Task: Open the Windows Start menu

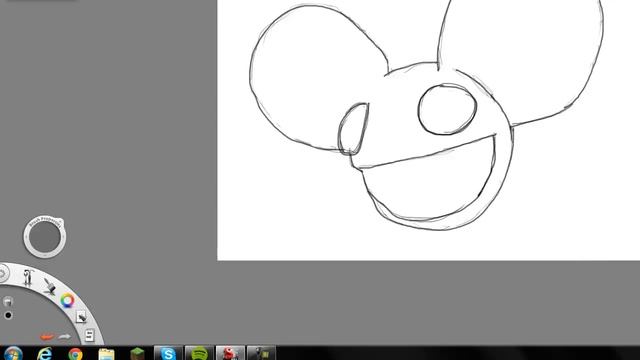Action: (x=13, y=353)
